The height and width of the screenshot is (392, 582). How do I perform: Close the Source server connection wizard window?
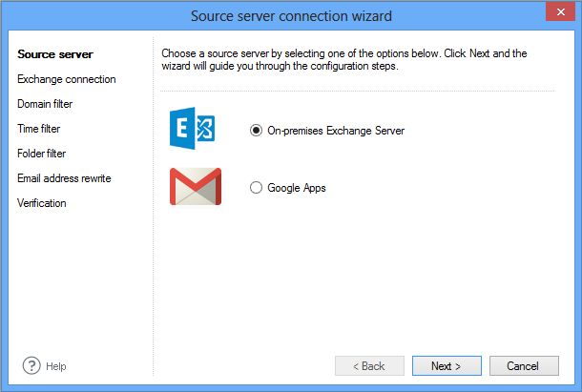pyautogui.click(x=560, y=11)
